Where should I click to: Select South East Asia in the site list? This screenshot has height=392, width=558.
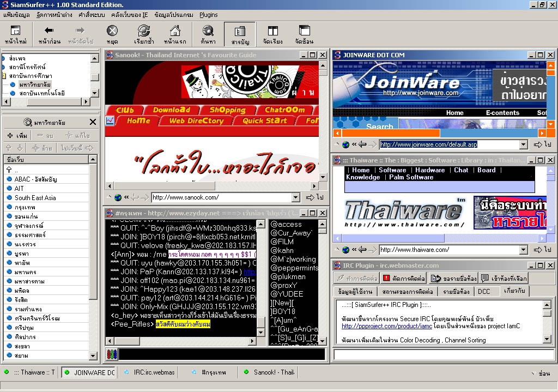tap(35, 197)
